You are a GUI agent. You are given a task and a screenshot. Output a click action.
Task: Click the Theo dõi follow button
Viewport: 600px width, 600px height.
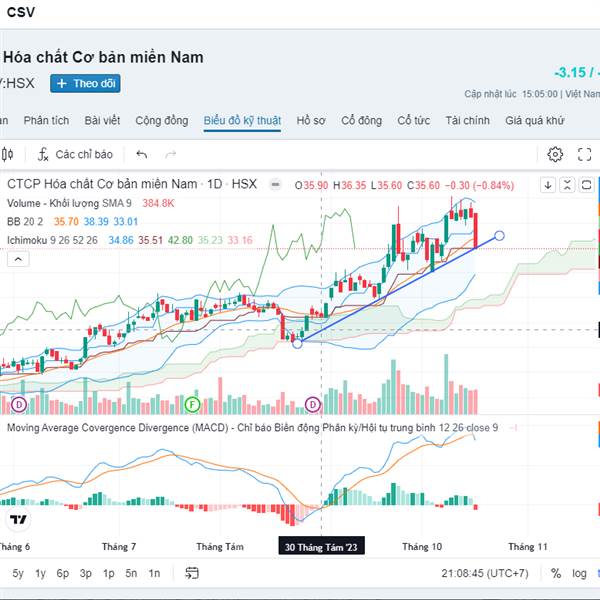coord(85,83)
